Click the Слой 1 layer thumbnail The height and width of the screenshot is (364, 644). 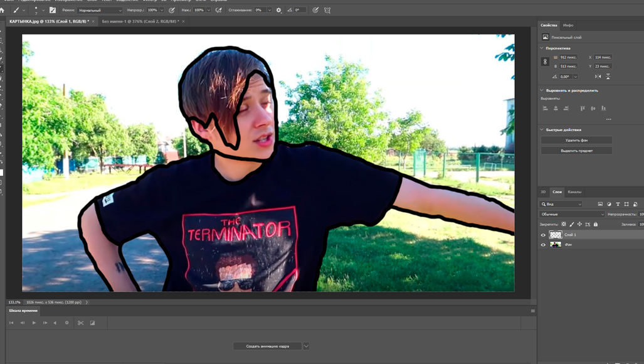(x=556, y=235)
